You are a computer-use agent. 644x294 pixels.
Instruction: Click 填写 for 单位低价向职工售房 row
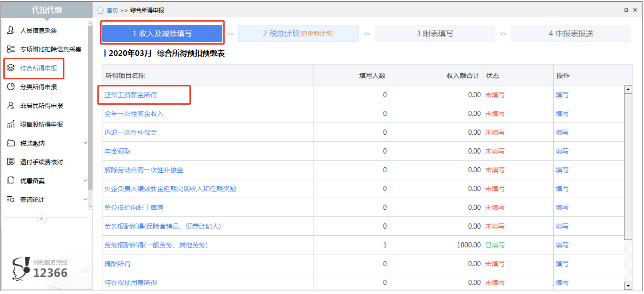coord(562,207)
